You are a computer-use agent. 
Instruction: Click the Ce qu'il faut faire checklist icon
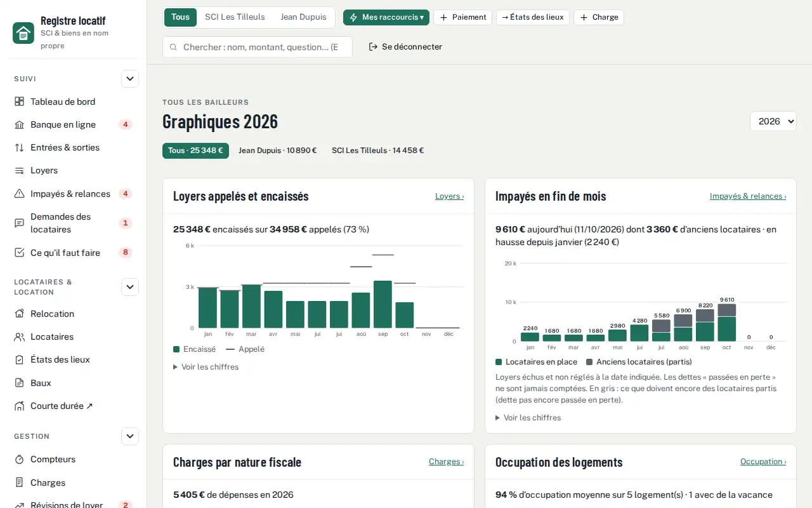point(19,253)
